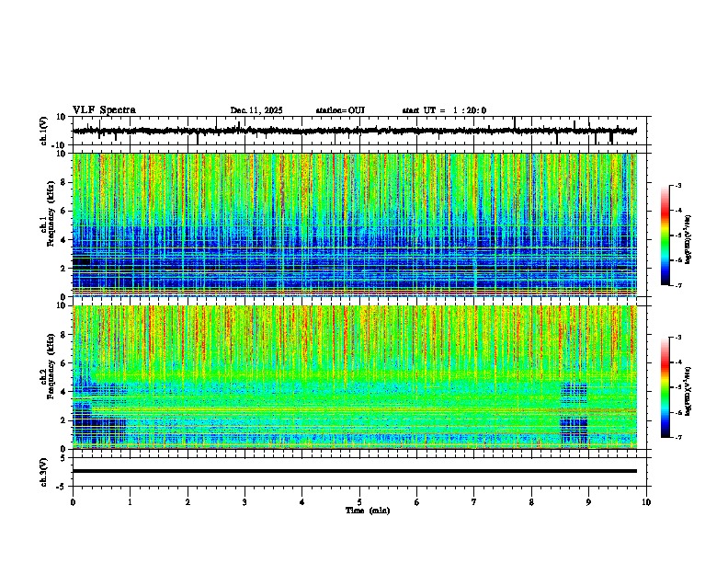The width and height of the screenshot is (728, 563).
Task: Click the "8" kHz tick on ch.2 frequency axis
Action: click(x=63, y=335)
